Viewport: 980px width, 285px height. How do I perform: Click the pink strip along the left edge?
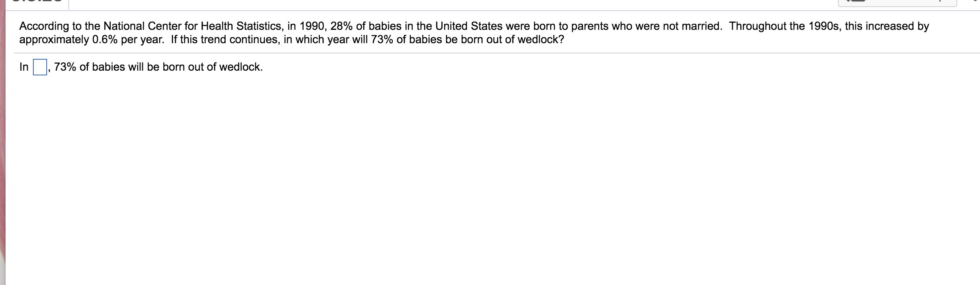(3, 142)
